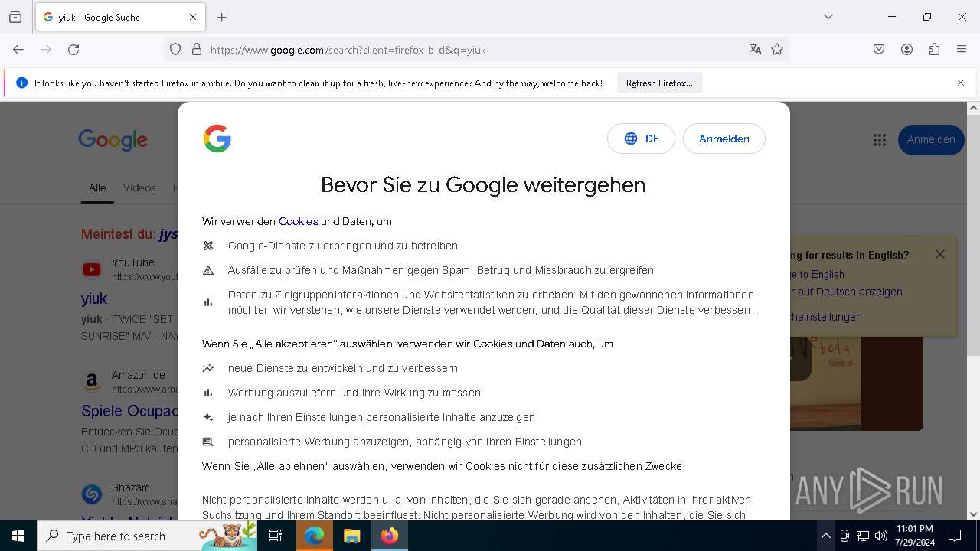Open clock showing 11:01 PM
The image size is (980, 551).
914,536
